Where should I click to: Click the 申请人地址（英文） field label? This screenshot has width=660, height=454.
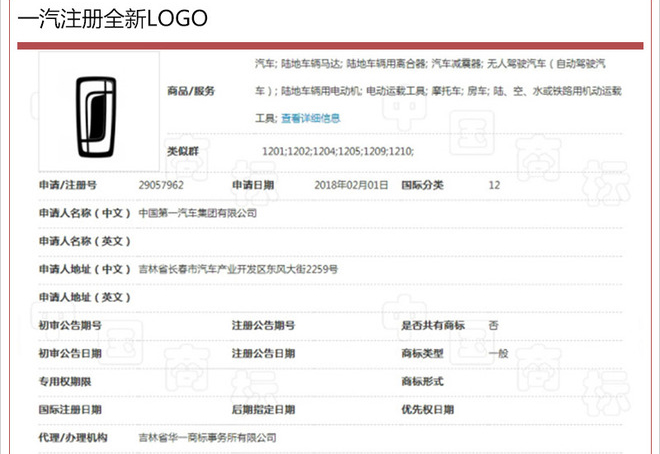84,297
